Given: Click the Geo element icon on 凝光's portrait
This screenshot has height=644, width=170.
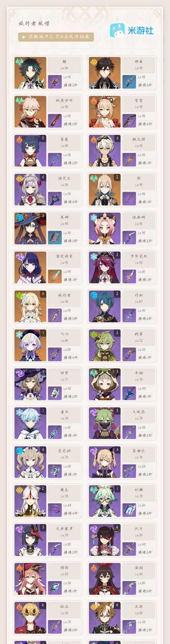Looking at the screenshot, I should [x=19, y=490].
